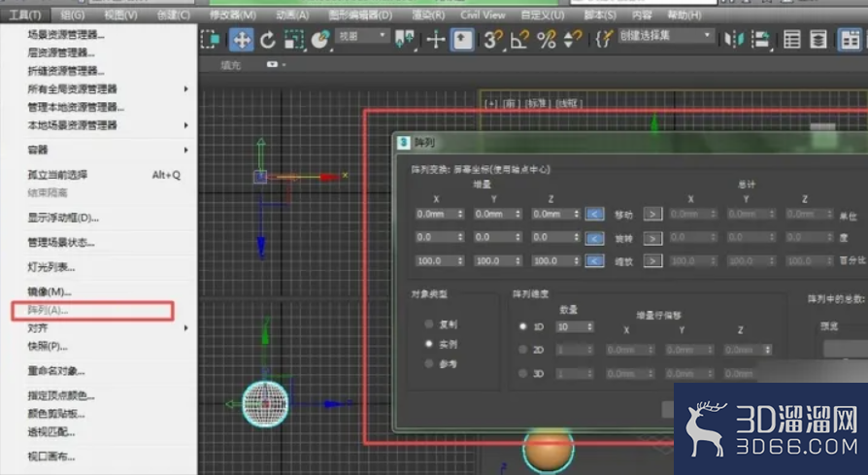Toggle the spinner snap icon
Image resolution: width=868 pixels, height=475 pixels.
(573, 39)
